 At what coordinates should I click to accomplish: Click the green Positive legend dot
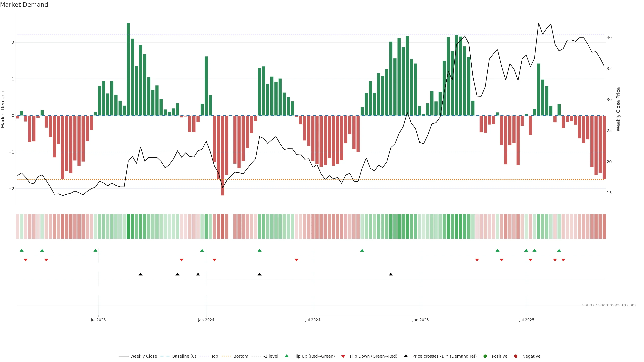[485, 356]
